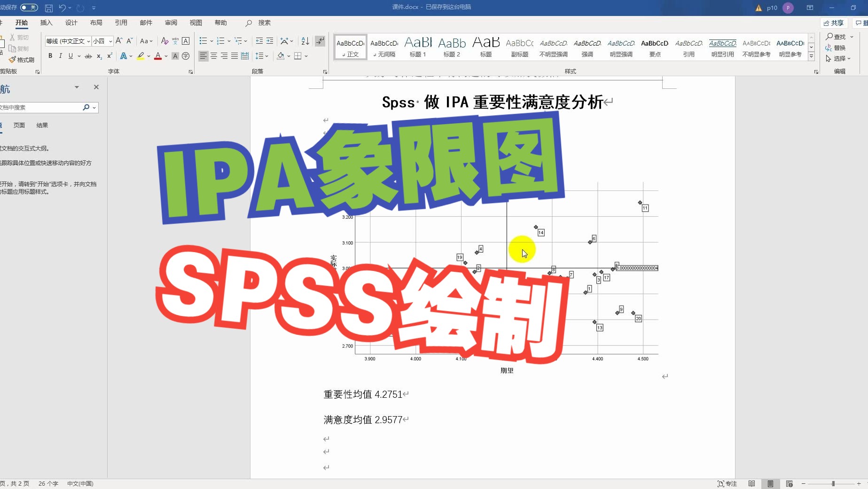Click the Increase indent icon
Screen dimensions: 868x489
(270, 41)
